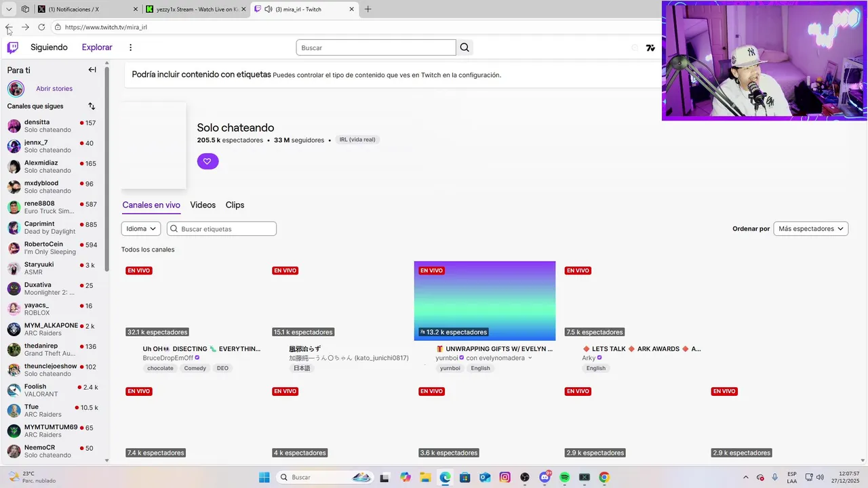The image size is (868, 488).
Task: Click the 日本語 tag
Action: click(x=301, y=368)
